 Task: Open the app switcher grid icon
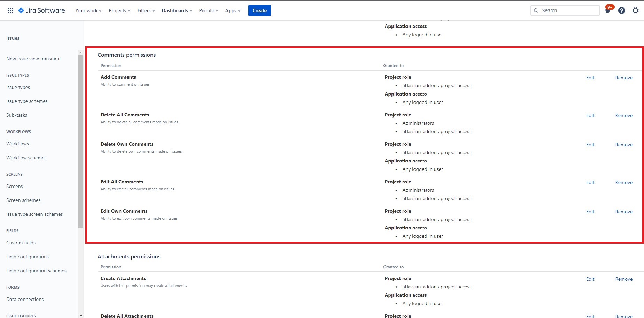(10, 10)
